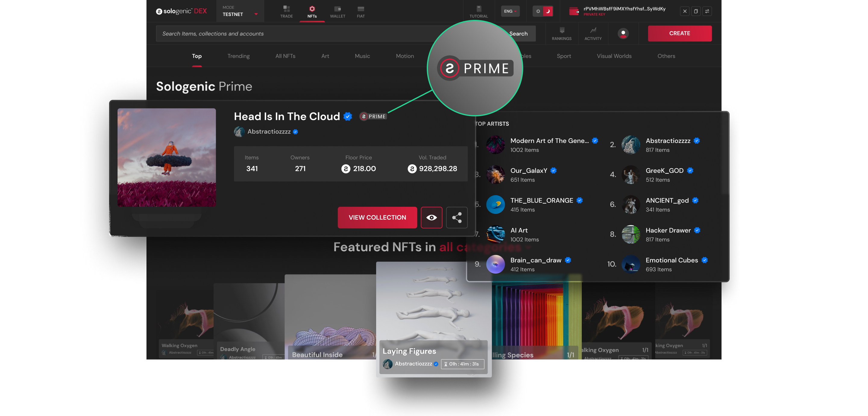Open AI Art artist link

coord(519,230)
